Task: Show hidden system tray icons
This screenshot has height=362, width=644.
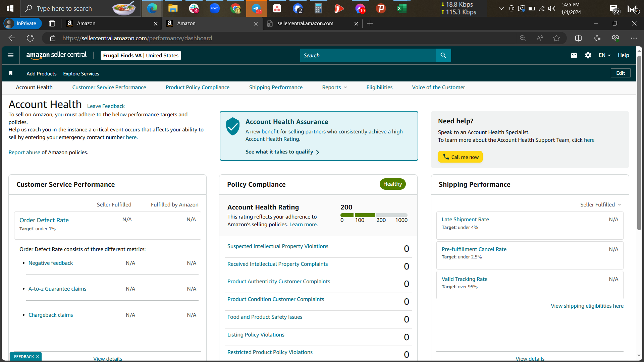Action: click(x=501, y=8)
